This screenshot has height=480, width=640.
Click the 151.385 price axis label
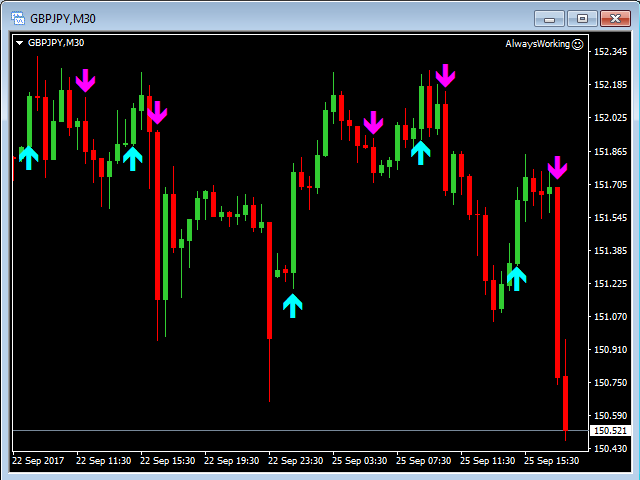[610, 251]
